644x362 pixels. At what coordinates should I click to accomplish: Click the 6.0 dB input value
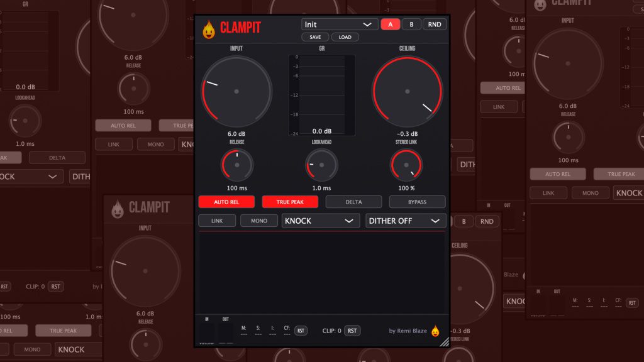click(236, 134)
